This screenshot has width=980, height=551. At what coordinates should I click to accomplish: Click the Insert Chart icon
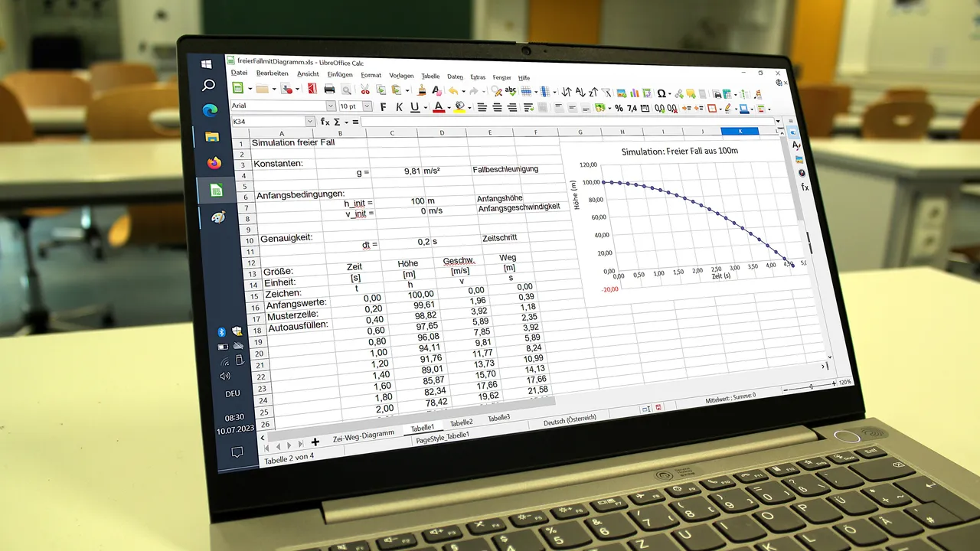(x=635, y=93)
